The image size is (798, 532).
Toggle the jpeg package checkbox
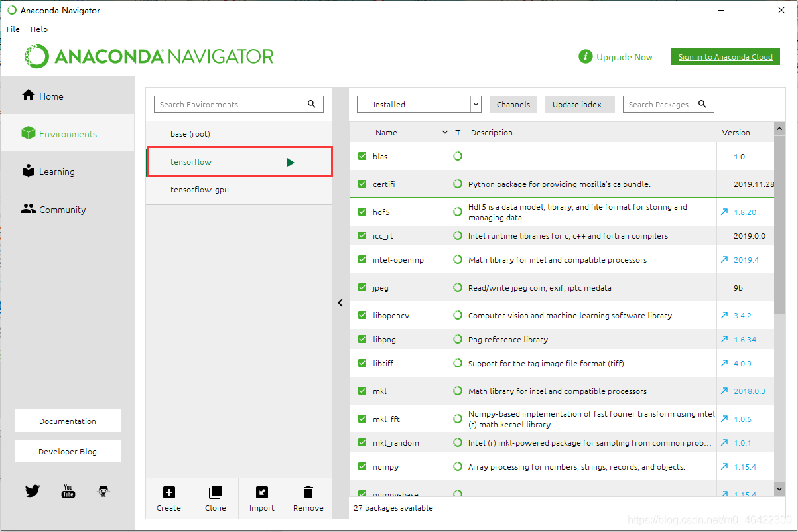coord(362,287)
